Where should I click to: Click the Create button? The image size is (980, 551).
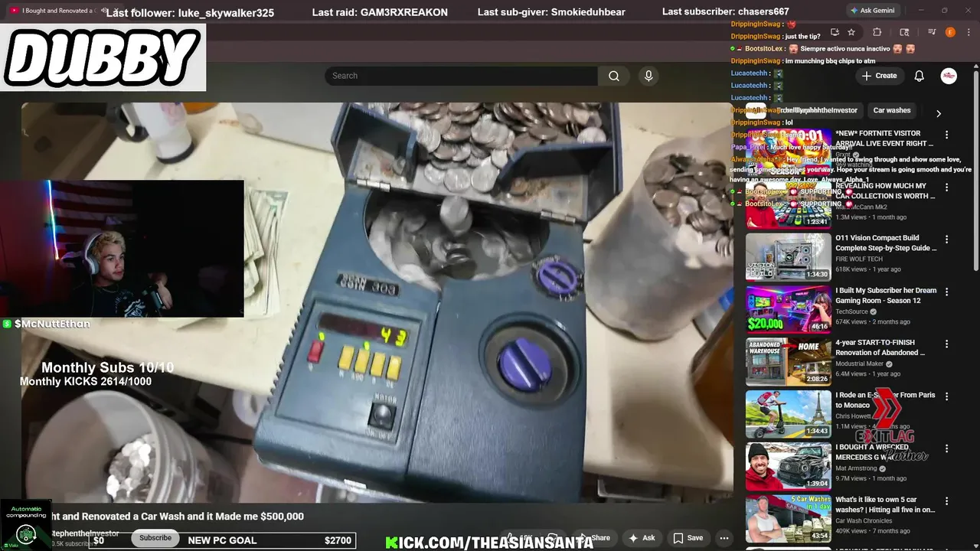click(x=879, y=76)
